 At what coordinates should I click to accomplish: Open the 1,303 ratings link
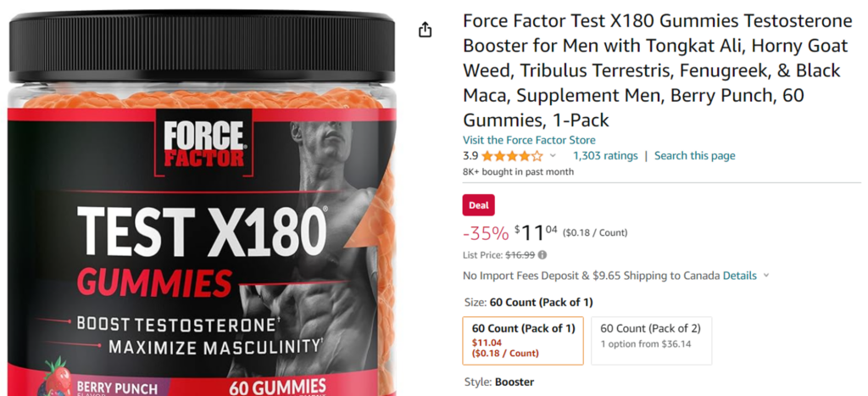pos(605,156)
